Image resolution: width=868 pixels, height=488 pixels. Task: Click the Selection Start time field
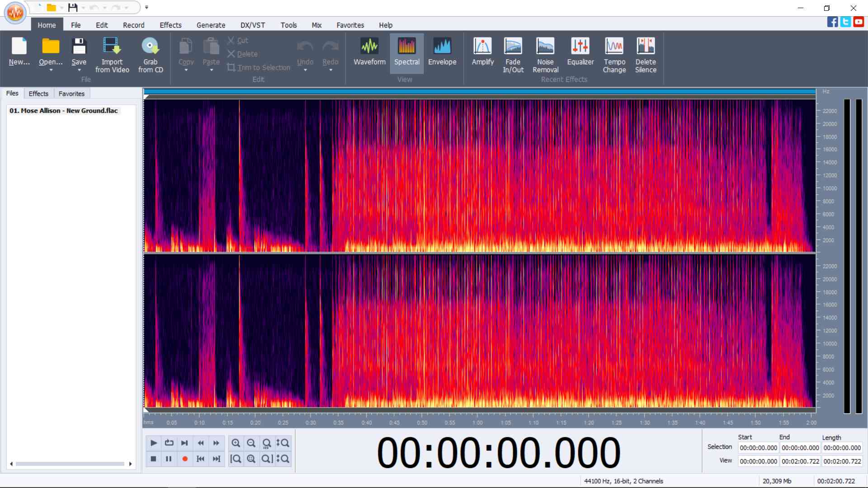[758, 448]
